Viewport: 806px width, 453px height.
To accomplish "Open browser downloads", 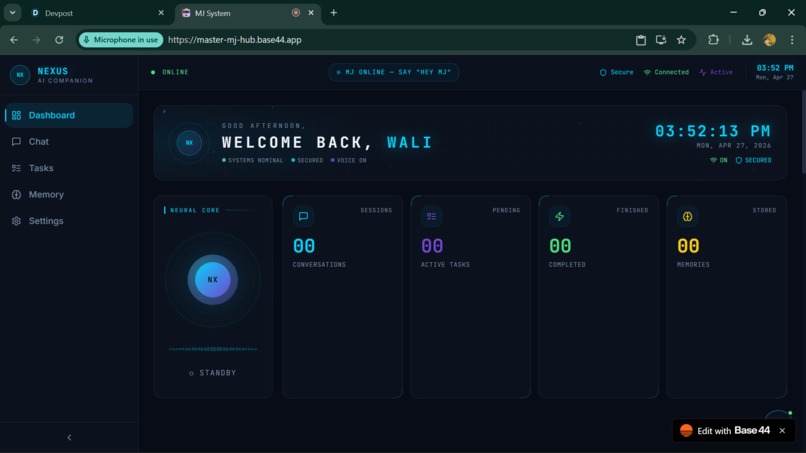I will click(x=747, y=40).
